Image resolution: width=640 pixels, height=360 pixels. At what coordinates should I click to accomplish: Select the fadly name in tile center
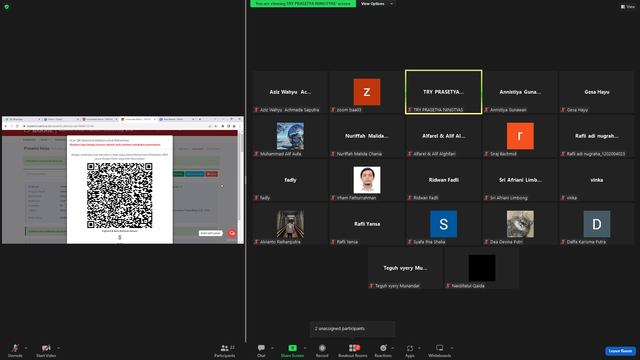290,180
